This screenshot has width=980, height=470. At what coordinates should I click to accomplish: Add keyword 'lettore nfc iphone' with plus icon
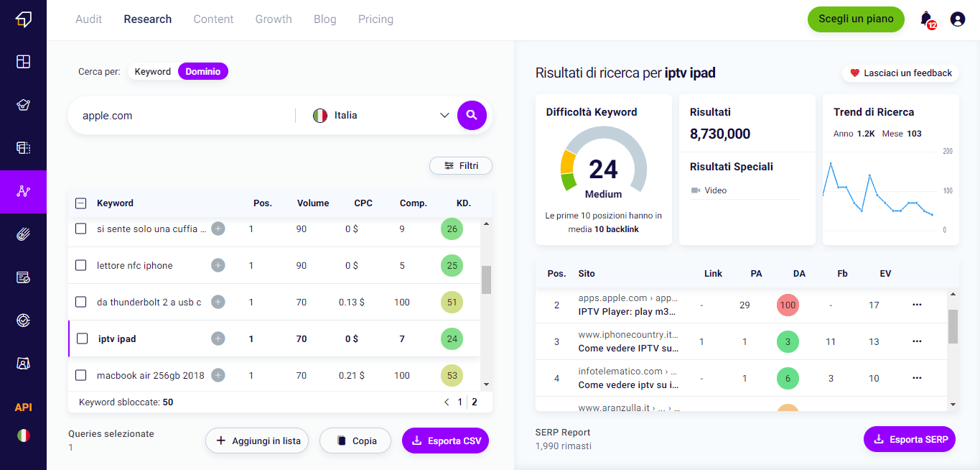click(x=218, y=265)
